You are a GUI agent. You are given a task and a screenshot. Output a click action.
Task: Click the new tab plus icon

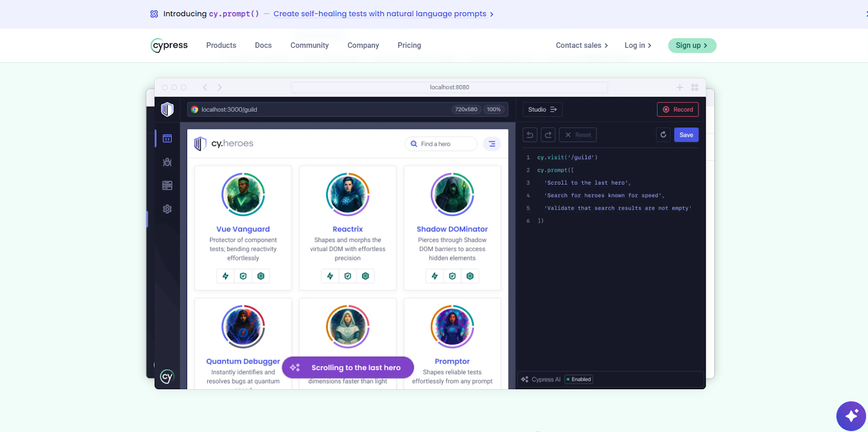coord(680,87)
